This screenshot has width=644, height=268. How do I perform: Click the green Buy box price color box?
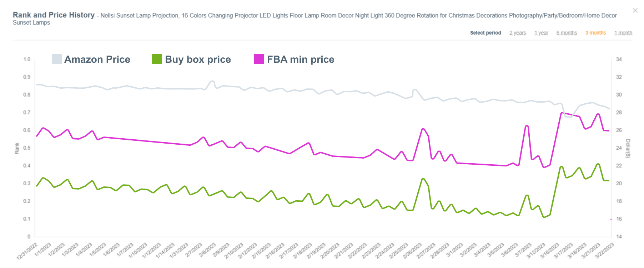(x=157, y=59)
